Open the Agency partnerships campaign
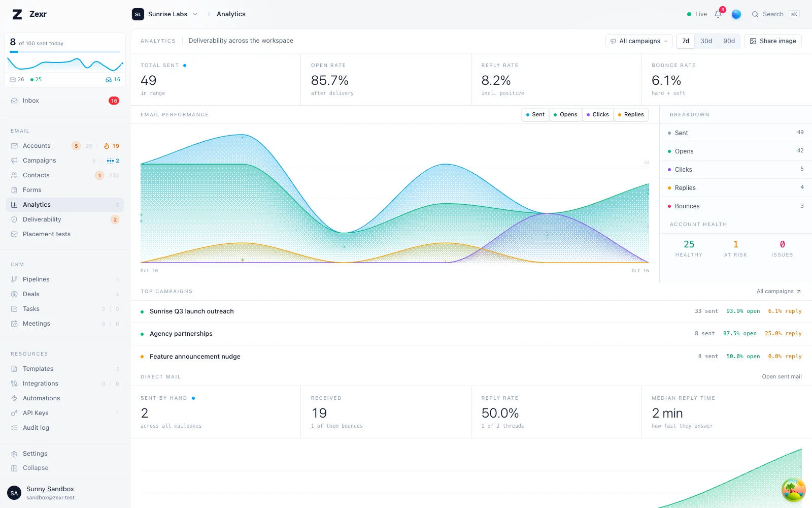The image size is (812, 508). (471, 334)
